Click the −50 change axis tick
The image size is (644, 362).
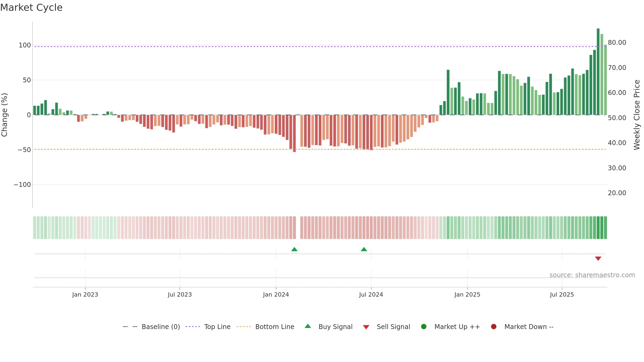[x=24, y=150]
